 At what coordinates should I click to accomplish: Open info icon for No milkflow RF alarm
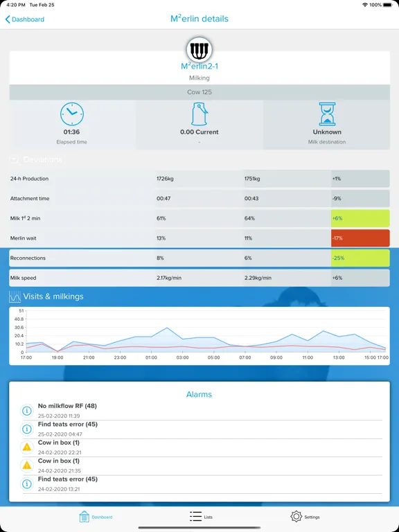point(27,411)
